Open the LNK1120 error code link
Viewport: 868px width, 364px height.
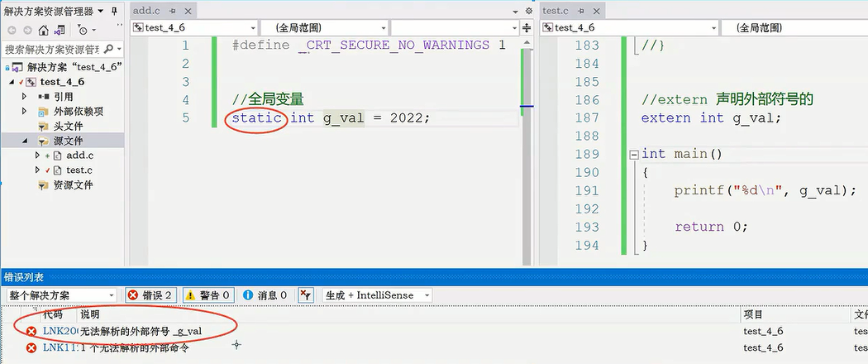(x=60, y=348)
